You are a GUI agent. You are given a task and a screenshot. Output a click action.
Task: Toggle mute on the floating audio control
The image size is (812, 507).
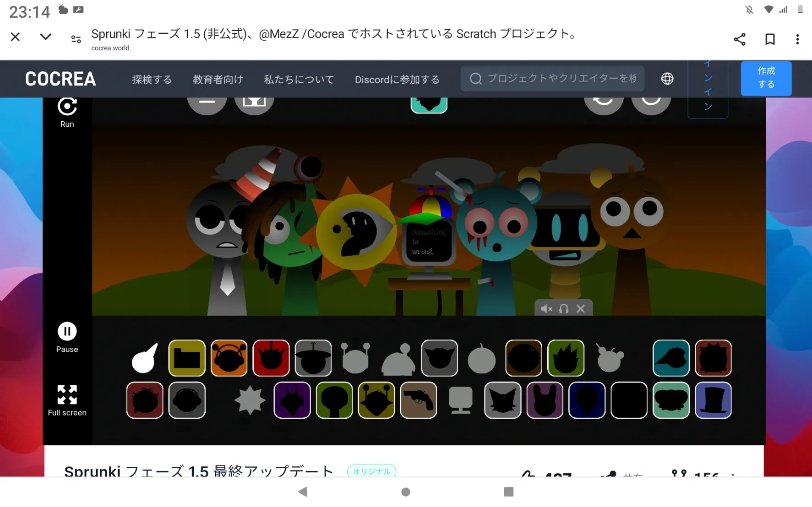point(546,309)
